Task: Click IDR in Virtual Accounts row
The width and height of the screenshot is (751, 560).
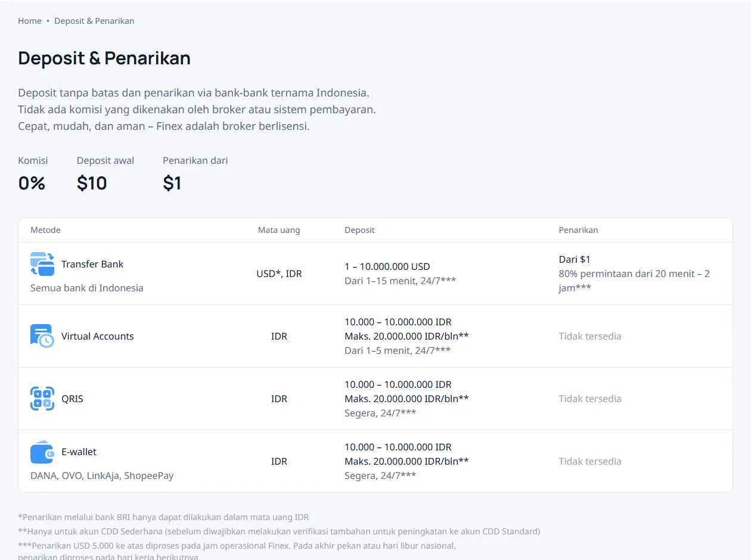Action: (279, 336)
